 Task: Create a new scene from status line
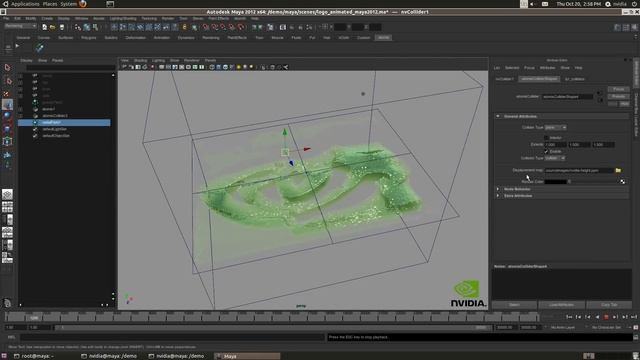pyautogui.click(x=44, y=27)
